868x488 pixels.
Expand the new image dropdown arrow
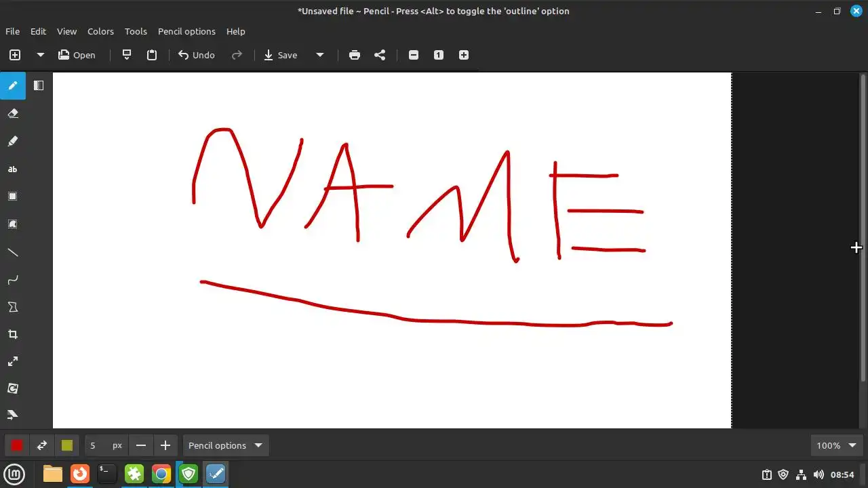point(40,55)
